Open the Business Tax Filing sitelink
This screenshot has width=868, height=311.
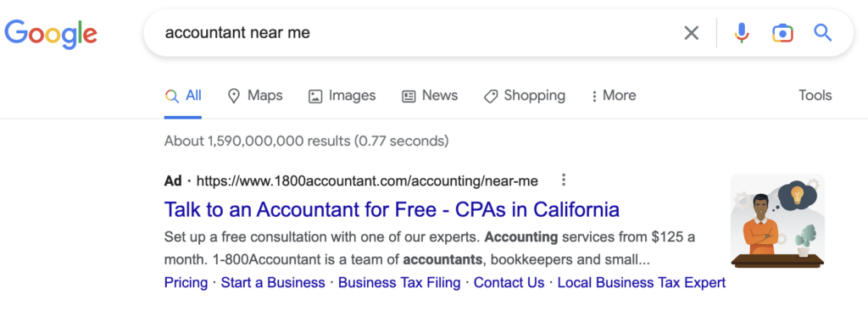[399, 283]
